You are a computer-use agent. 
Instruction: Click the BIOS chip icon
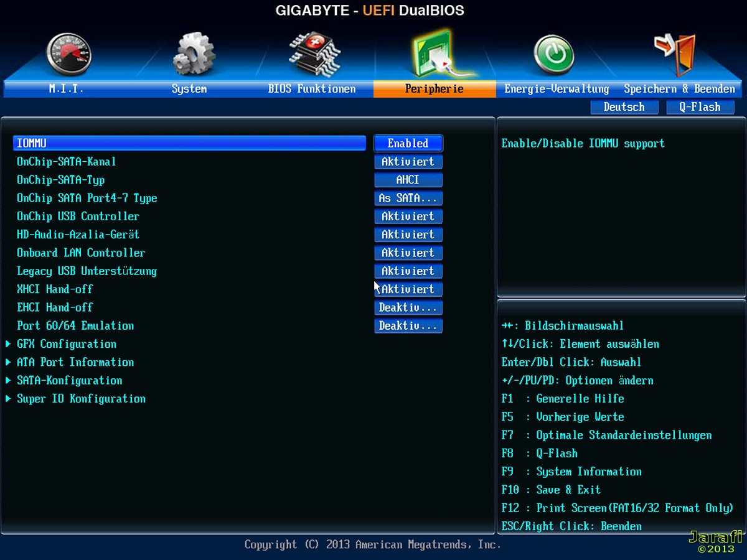(x=314, y=55)
